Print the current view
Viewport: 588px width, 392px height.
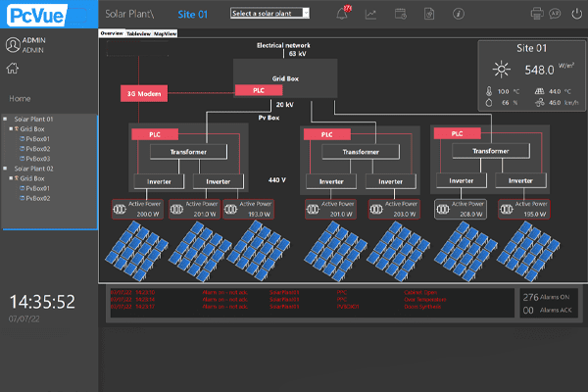point(537,14)
